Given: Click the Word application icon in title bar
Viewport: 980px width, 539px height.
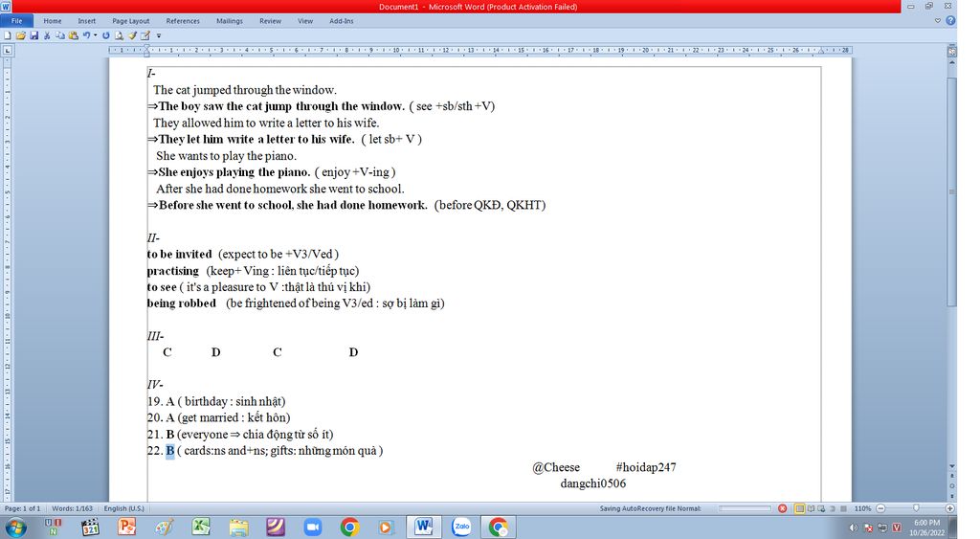Looking at the screenshot, I should [7, 7].
